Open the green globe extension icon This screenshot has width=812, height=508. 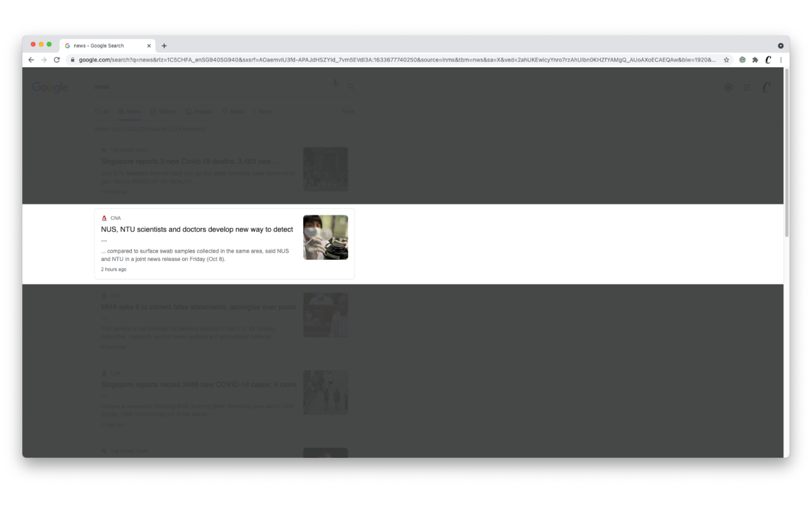[742, 60]
